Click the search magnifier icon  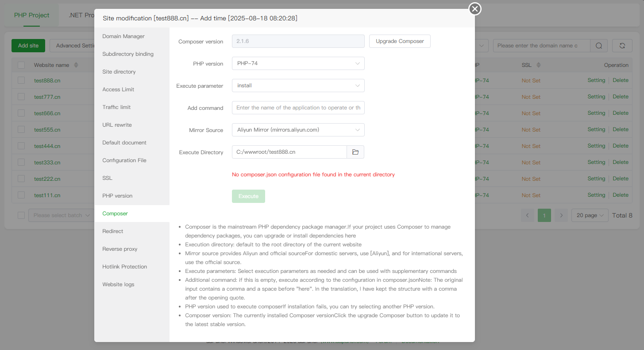(599, 46)
